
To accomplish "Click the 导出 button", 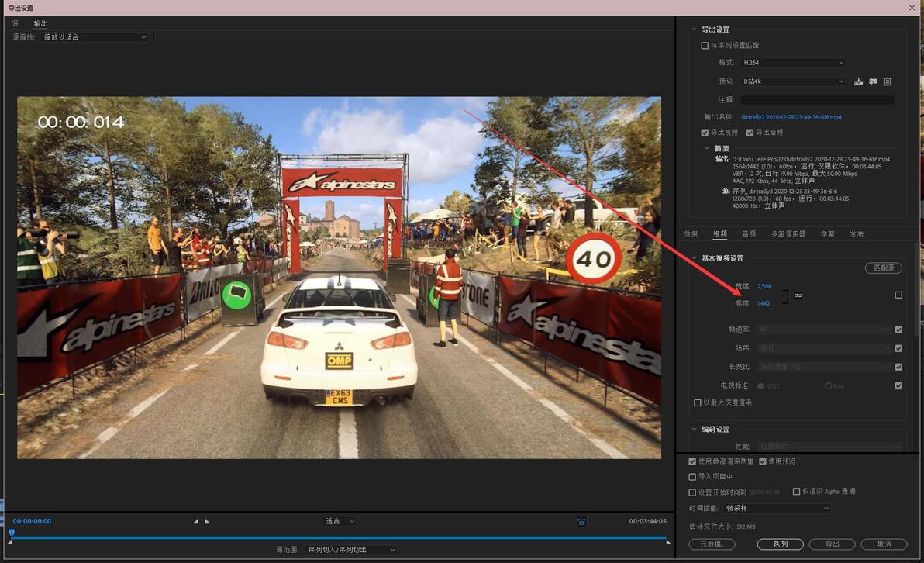I will [832, 544].
